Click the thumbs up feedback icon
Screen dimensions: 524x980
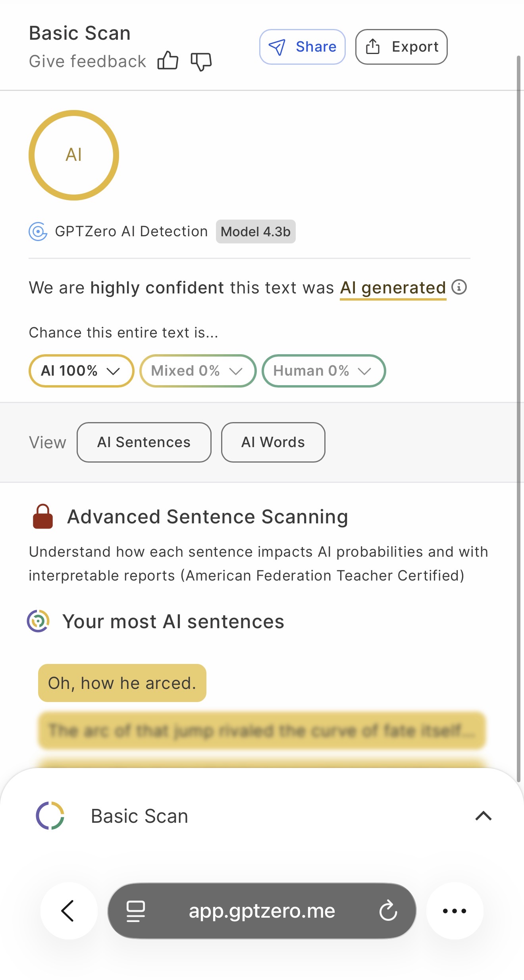point(168,61)
